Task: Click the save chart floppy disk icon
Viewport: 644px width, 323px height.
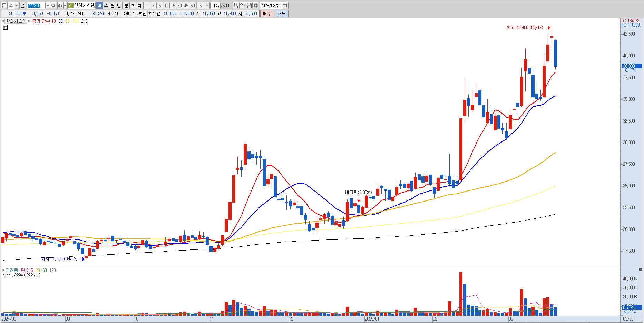Action: [x=249, y=6]
